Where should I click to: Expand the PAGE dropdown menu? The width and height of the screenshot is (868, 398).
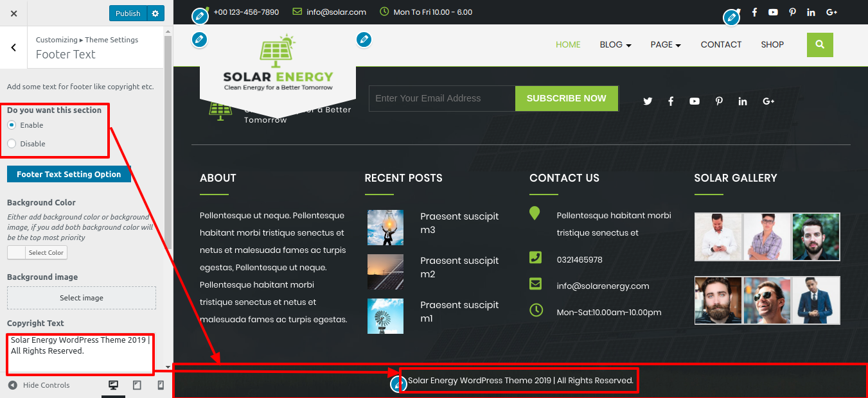pyautogui.click(x=666, y=45)
